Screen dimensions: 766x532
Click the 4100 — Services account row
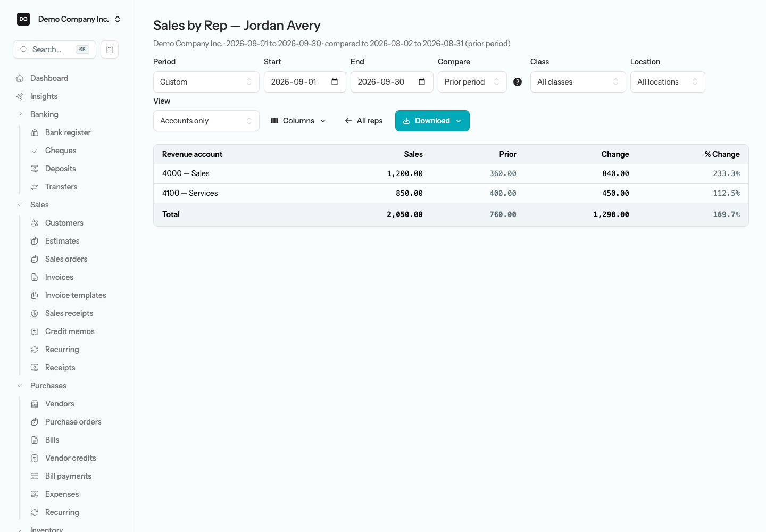click(x=451, y=193)
